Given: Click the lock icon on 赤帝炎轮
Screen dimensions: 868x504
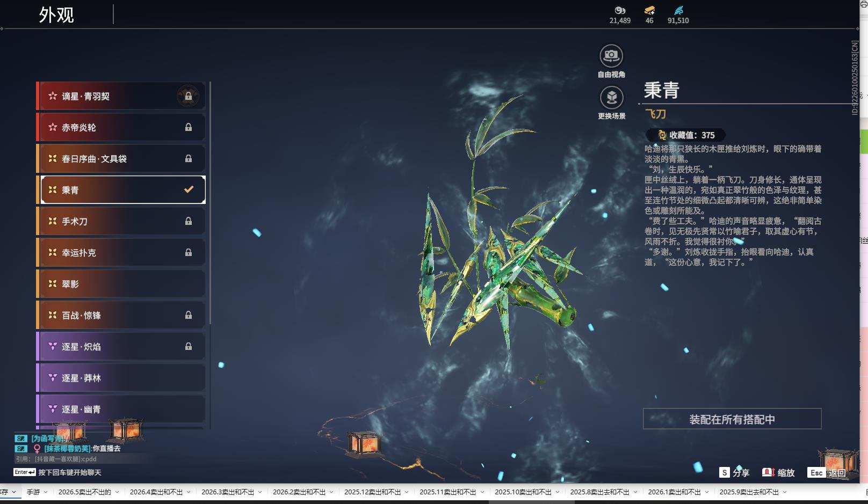Looking at the screenshot, I should [189, 127].
